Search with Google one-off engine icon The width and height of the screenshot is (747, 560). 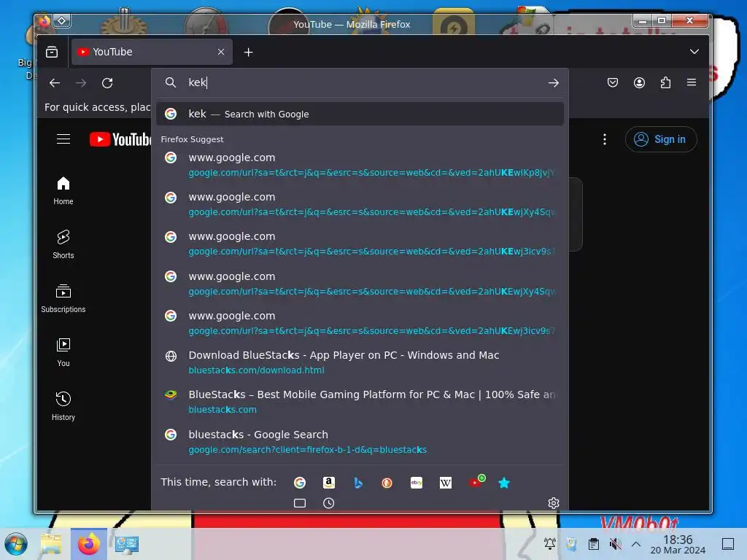(300, 483)
